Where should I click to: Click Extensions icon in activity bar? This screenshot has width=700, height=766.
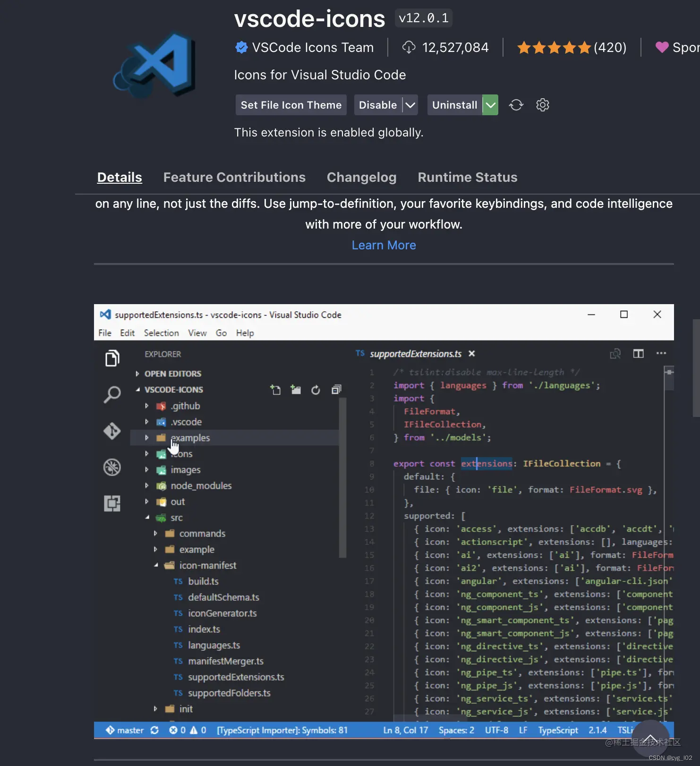[112, 503]
